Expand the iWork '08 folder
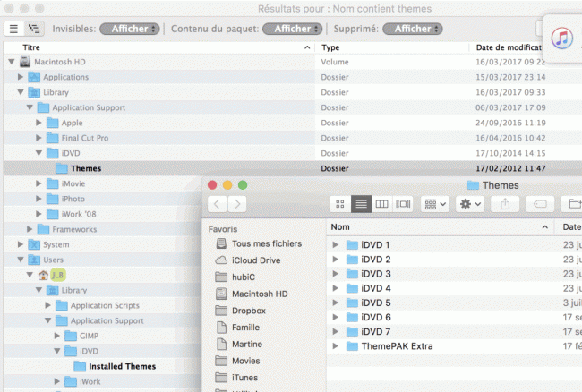 [x=39, y=214]
